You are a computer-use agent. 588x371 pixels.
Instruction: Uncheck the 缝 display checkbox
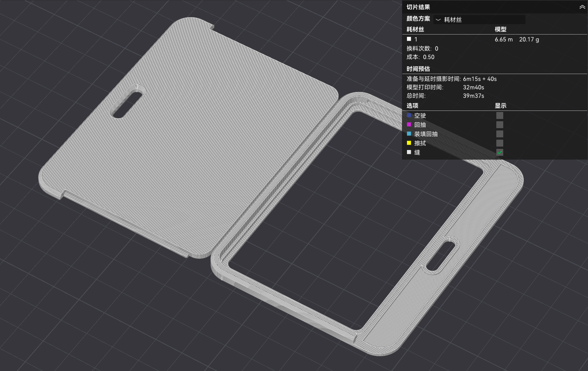[499, 152]
